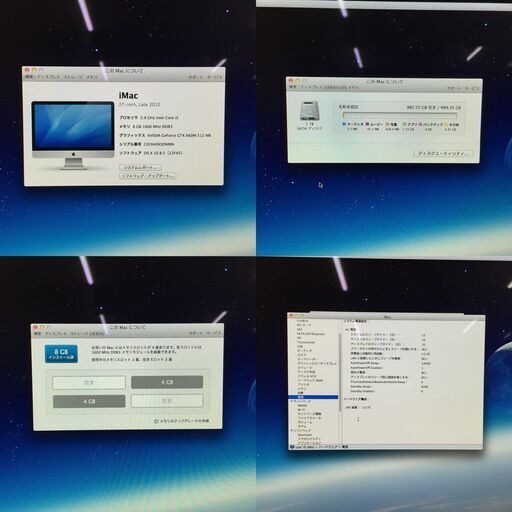Open ディスクユーティリティ from the storage window
This screenshot has height=512, width=512.
[443, 154]
